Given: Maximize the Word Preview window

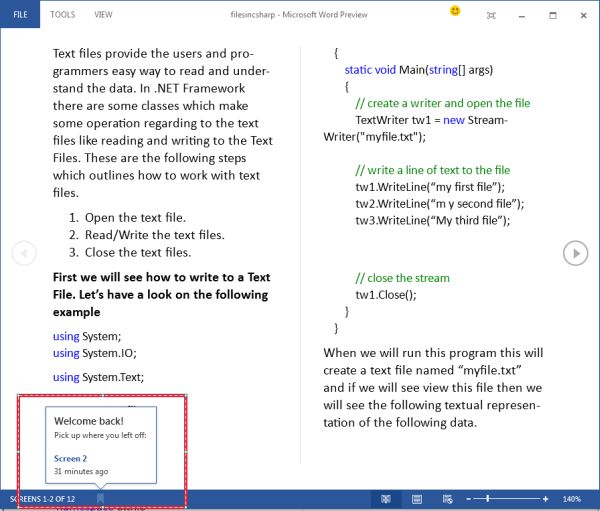Looking at the screenshot, I should coord(553,15).
